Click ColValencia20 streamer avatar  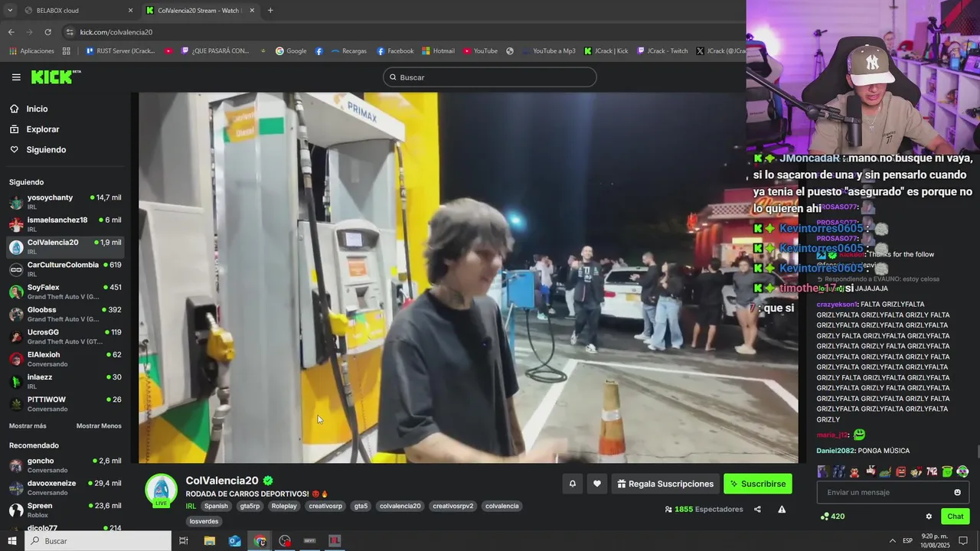point(161,490)
